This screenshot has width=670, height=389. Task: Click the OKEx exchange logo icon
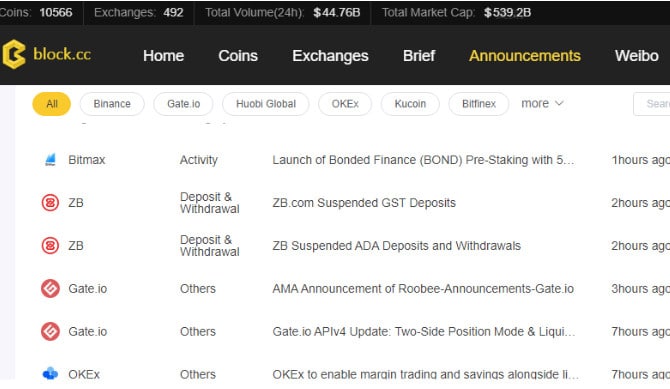coord(50,374)
